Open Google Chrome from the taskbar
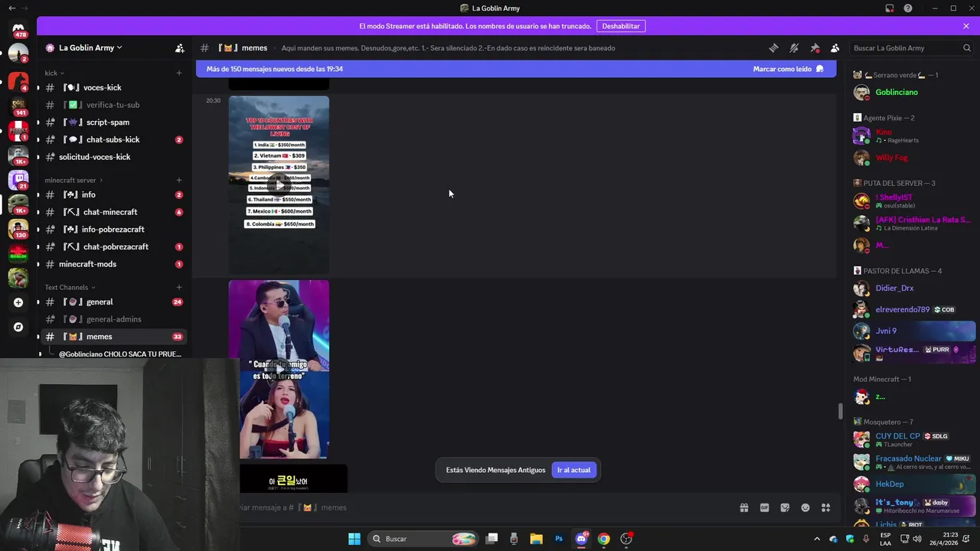 pos(604,539)
